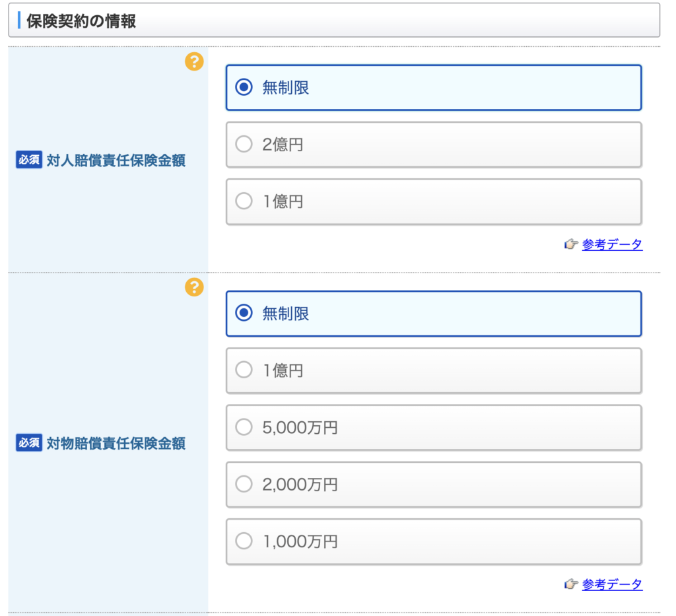Viewport: 676px width, 616px height.
Task: Open 参考データ link for 対人賠償
Action: 612,245
